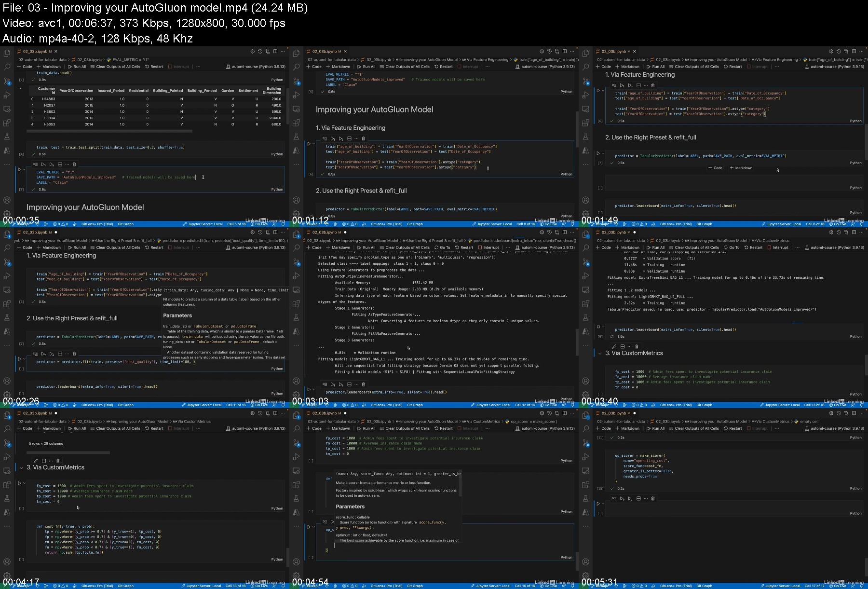
Task: Click output overflow dots beside dataframe in 00:00:35 frame
Action: click(x=20, y=88)
